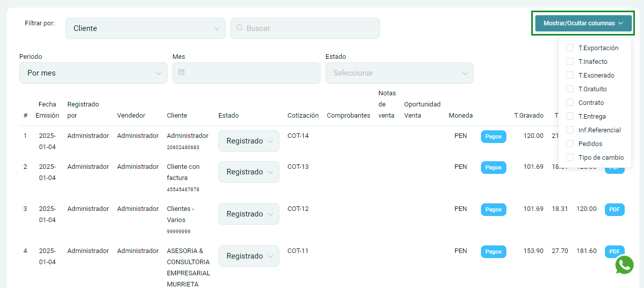Toggle the Contrato column checkbox

click(x=570, y=102)
